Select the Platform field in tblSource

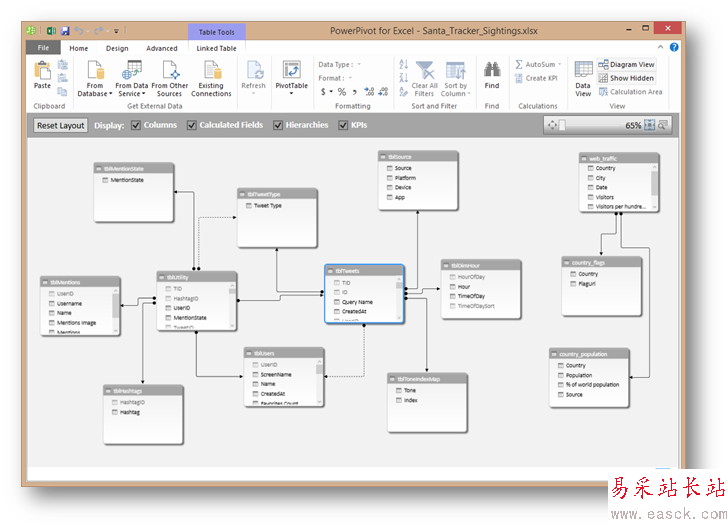[x=402, y=178]
